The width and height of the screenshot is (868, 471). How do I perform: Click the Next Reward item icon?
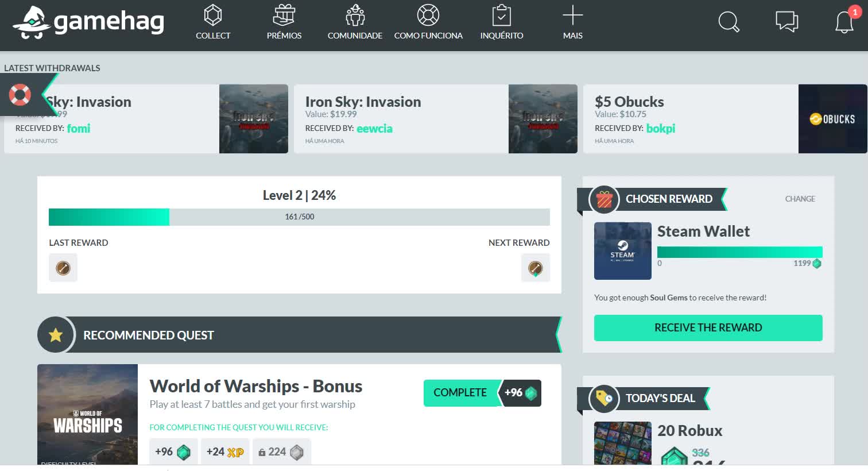click(536, 268)
